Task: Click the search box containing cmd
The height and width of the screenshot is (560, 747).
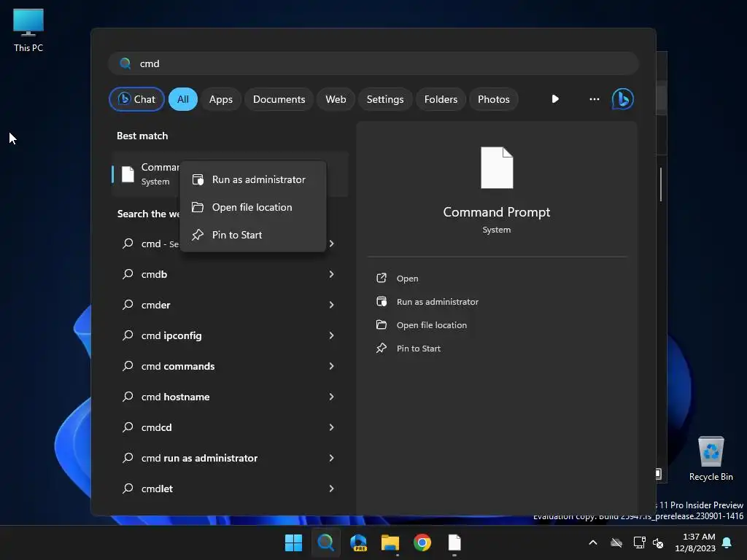Action: [x=373, y=63]
